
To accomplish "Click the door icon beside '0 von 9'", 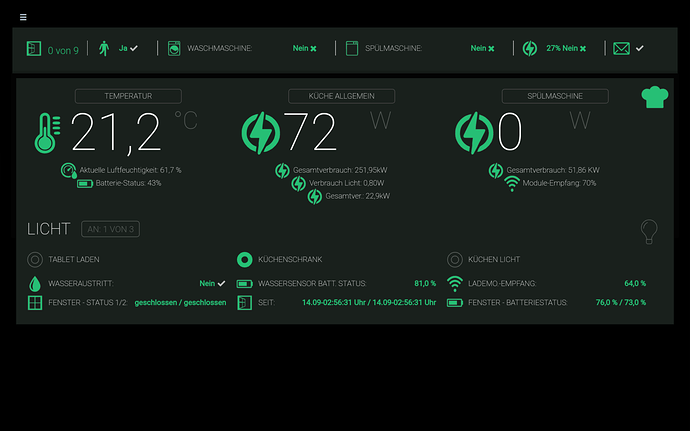I will pos(33,48).
